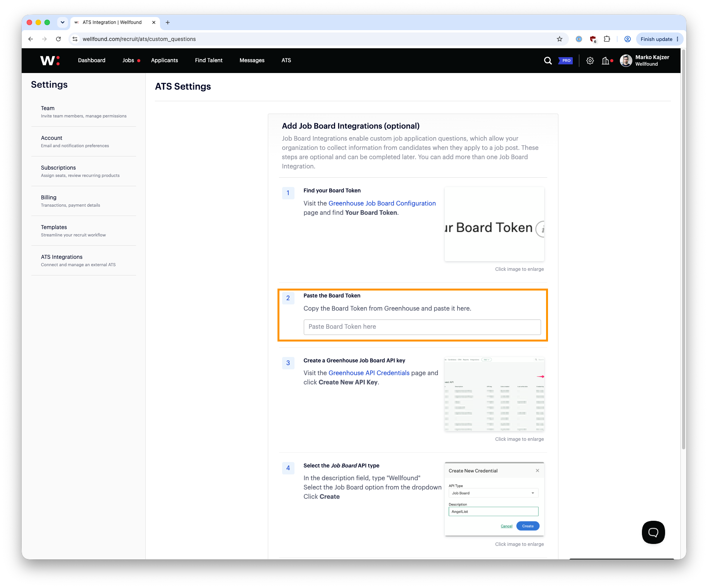
Task: Select Team settings in sidebar
Action: (83, 112)
